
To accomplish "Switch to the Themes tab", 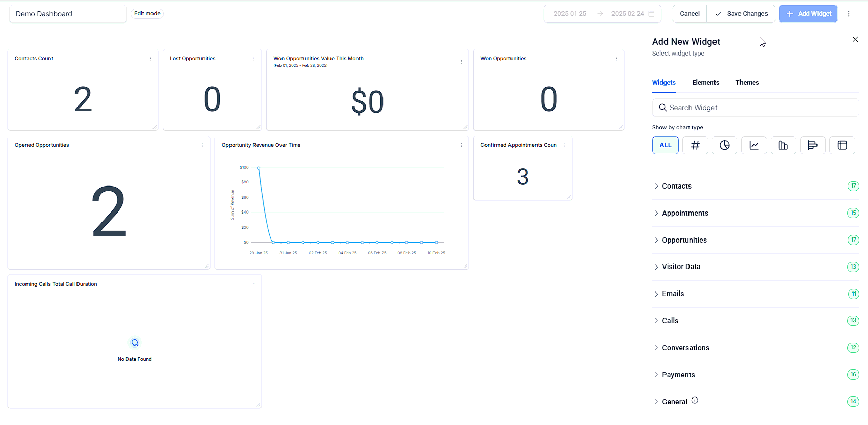I will 747,83.
